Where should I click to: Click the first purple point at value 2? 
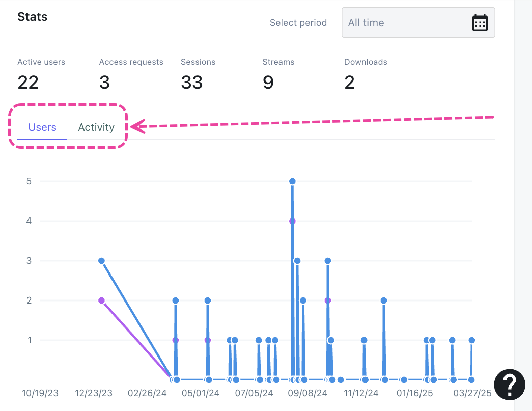point(101,300)
